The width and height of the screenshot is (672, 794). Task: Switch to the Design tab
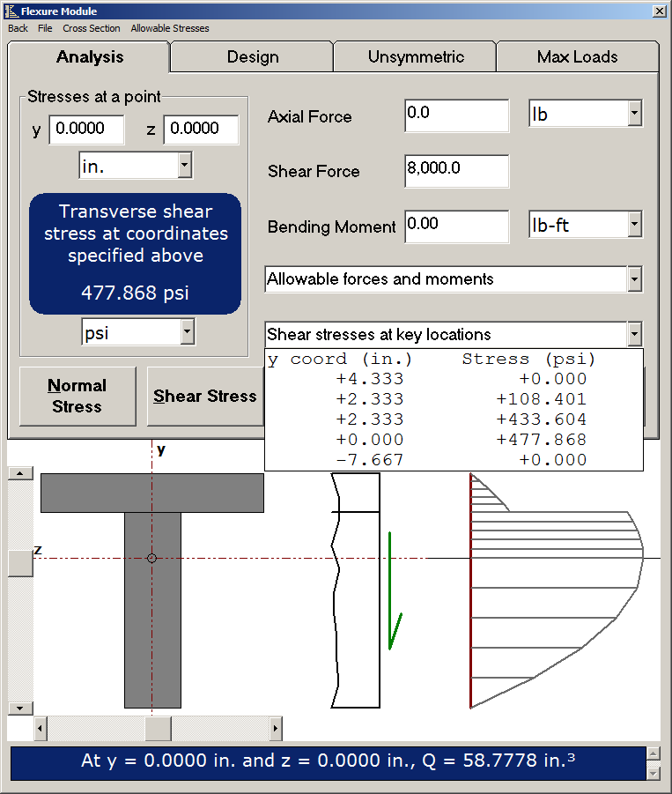click(x=252, y=57)
